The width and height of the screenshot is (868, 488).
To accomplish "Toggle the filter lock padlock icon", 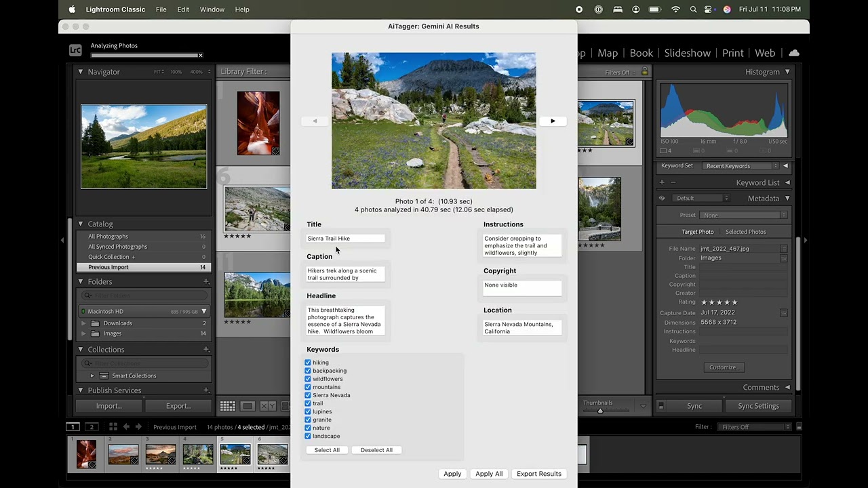I will click(x=645, y=72).
